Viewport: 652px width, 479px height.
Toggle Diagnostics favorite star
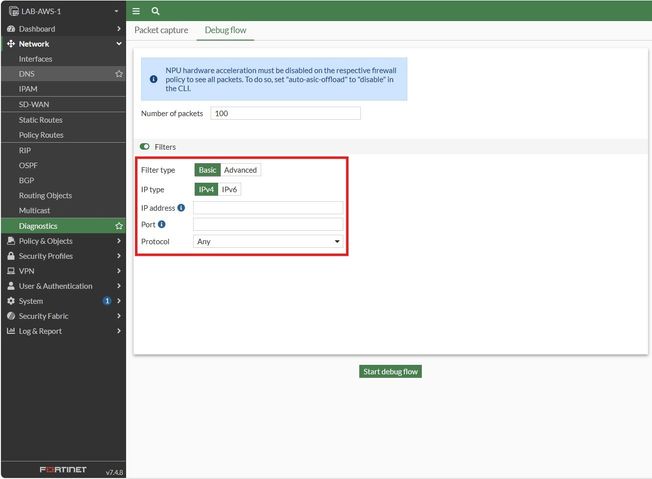pyautogui.click(x=119, y=226)
